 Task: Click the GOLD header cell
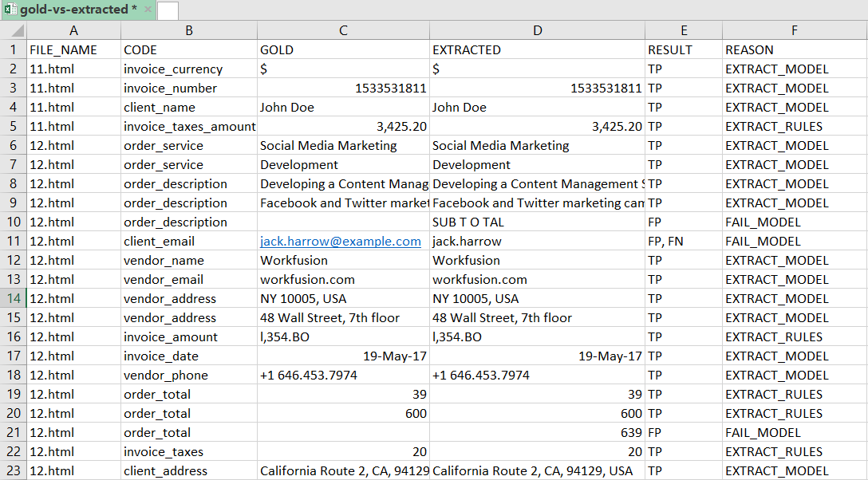[343, 49]
